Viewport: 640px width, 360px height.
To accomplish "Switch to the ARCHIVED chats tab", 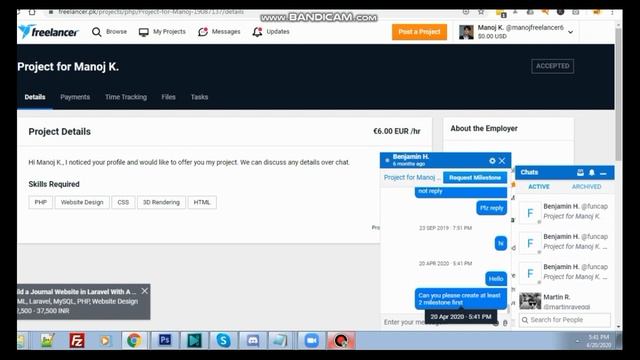I will (586, 187).
